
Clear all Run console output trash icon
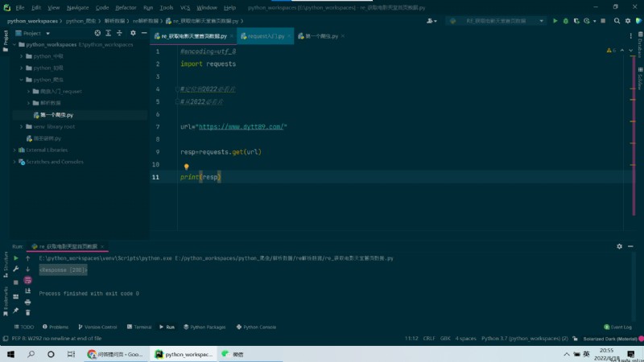[27, 313]
